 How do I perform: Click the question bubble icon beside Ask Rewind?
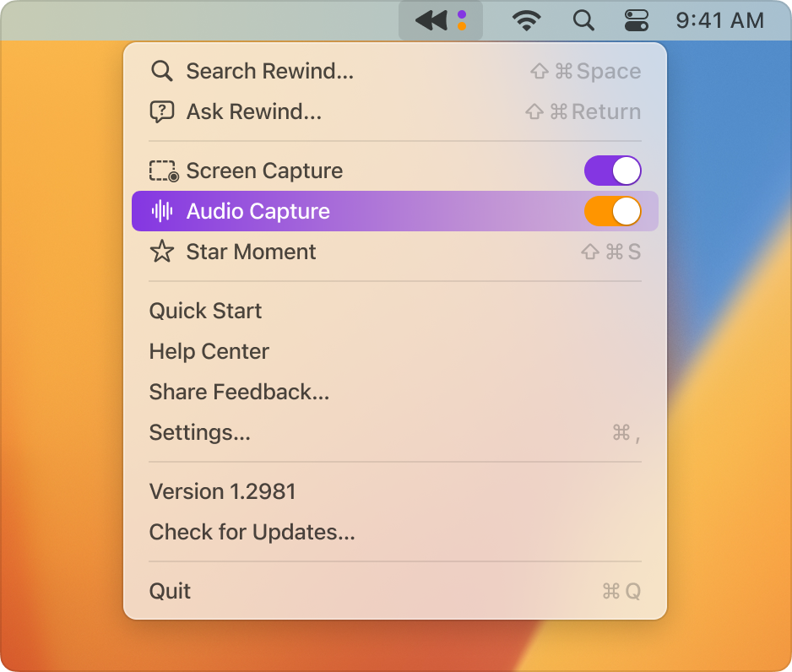[161, 111]
